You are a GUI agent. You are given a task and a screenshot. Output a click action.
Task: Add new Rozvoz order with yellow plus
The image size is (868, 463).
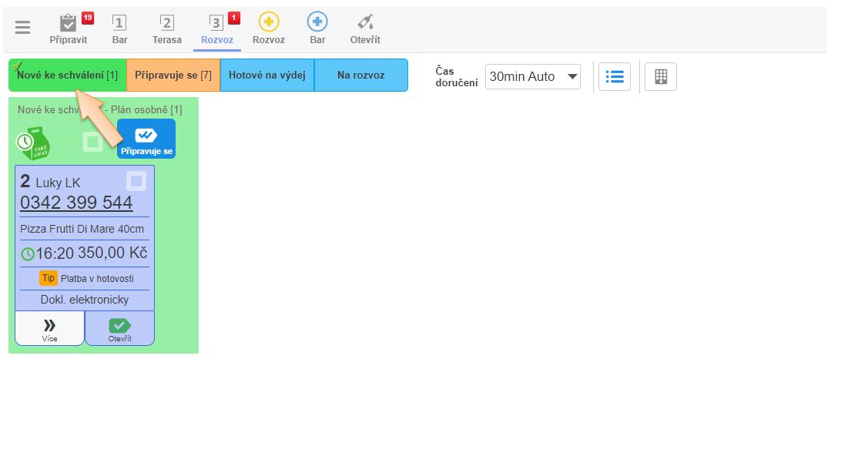point(269,29)
